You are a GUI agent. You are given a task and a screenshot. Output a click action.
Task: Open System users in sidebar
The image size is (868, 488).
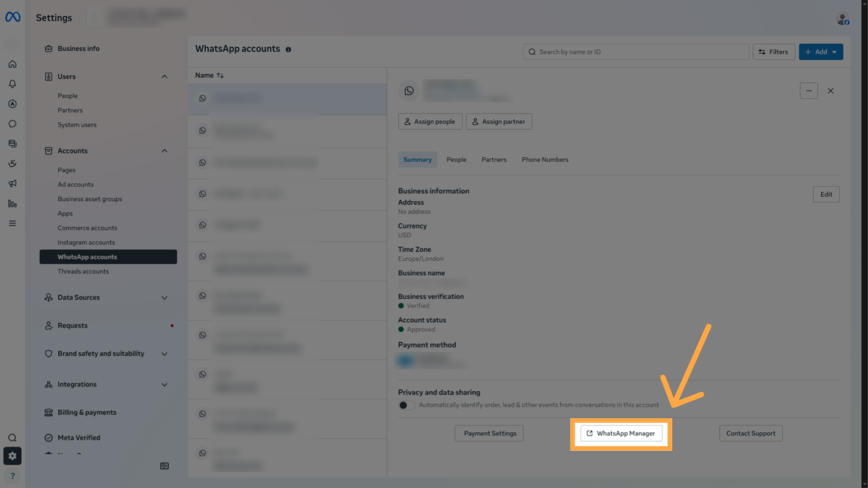(x=77, y=125)
